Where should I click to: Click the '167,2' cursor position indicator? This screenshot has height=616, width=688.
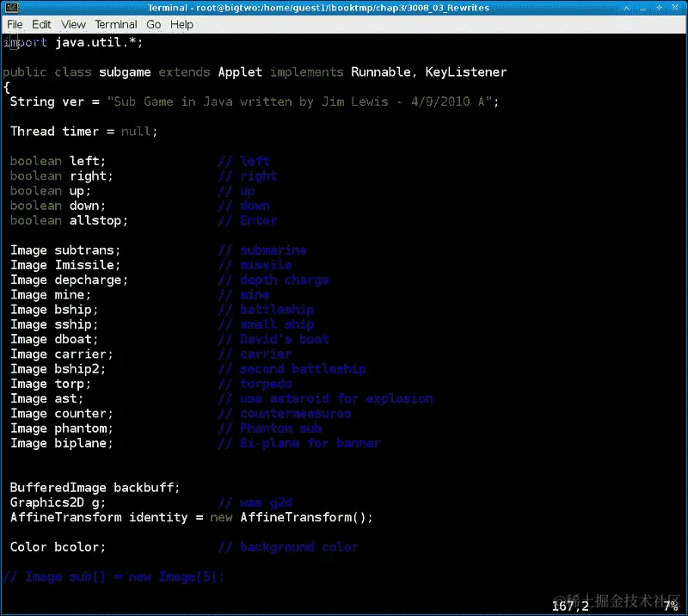(x=570, y=606)
